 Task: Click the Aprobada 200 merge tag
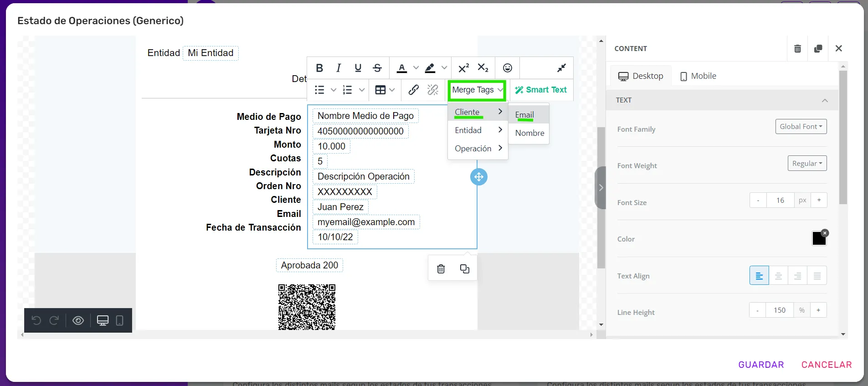click(x=309, y=265)
